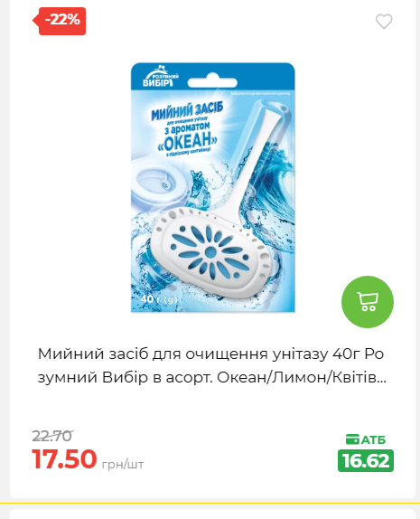Click the green ATB card price 16.62
The height and width of the screenshot is (519, 420).
[366, 460]
